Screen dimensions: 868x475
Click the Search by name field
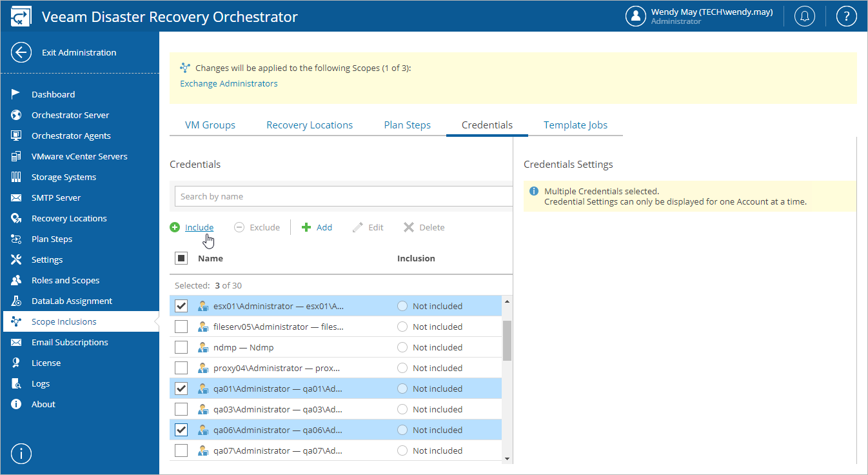point(344,196)
